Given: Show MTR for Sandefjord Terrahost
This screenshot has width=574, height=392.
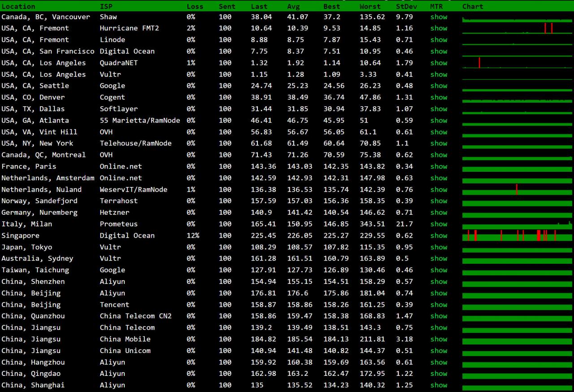Looking at the screenshot, I should pyautogui.click(x=439, y=201).
